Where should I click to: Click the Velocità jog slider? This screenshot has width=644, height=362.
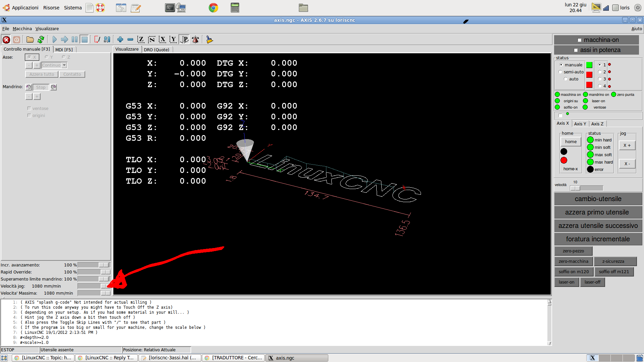(x=94, y=286)
